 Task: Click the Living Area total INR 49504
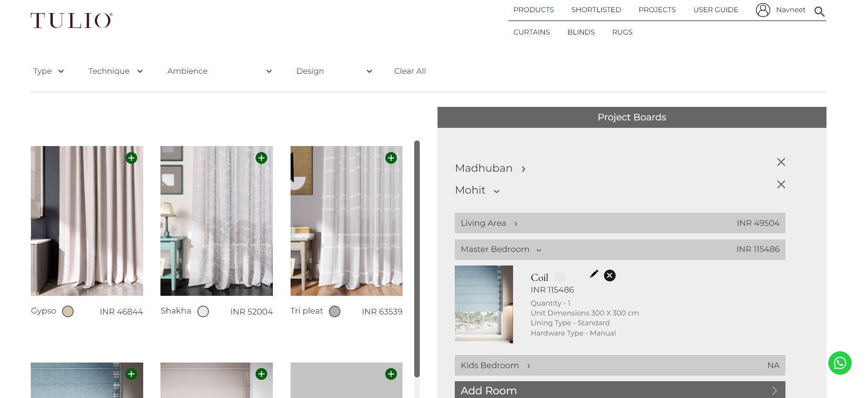coord(758,223)
